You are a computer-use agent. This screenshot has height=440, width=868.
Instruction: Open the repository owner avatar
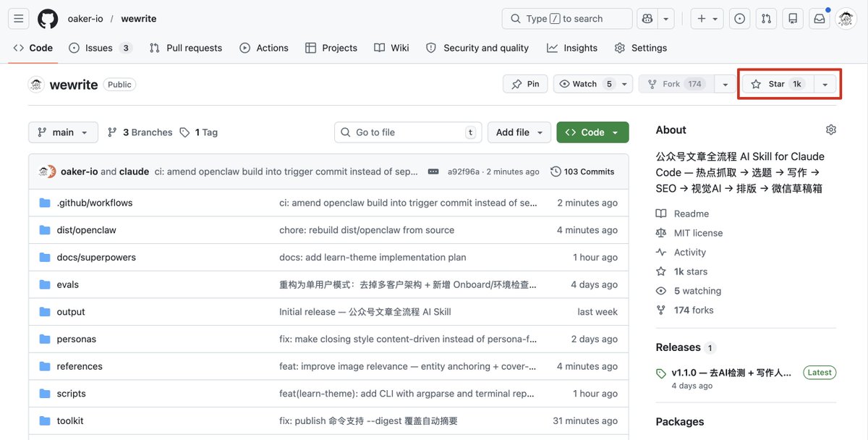pos(36,85)
